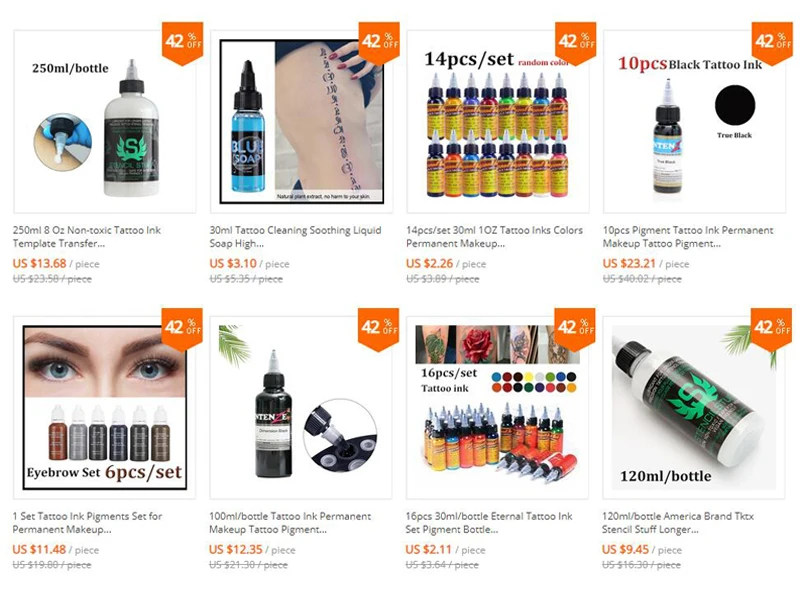
Task: Open the 100ml Intenze black ink image
Action: (x=301, y=408)
